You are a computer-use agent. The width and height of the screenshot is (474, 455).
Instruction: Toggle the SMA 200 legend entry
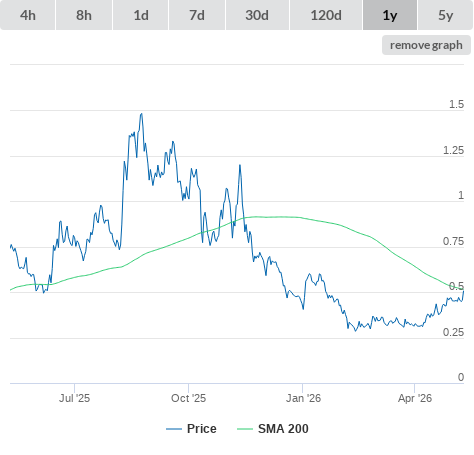283,429
